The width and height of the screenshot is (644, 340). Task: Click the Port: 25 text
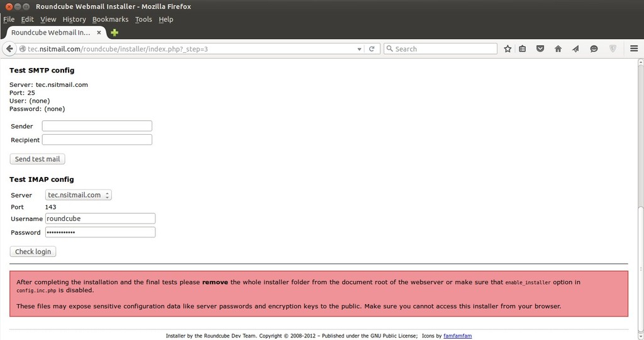(x=22, y=93)
